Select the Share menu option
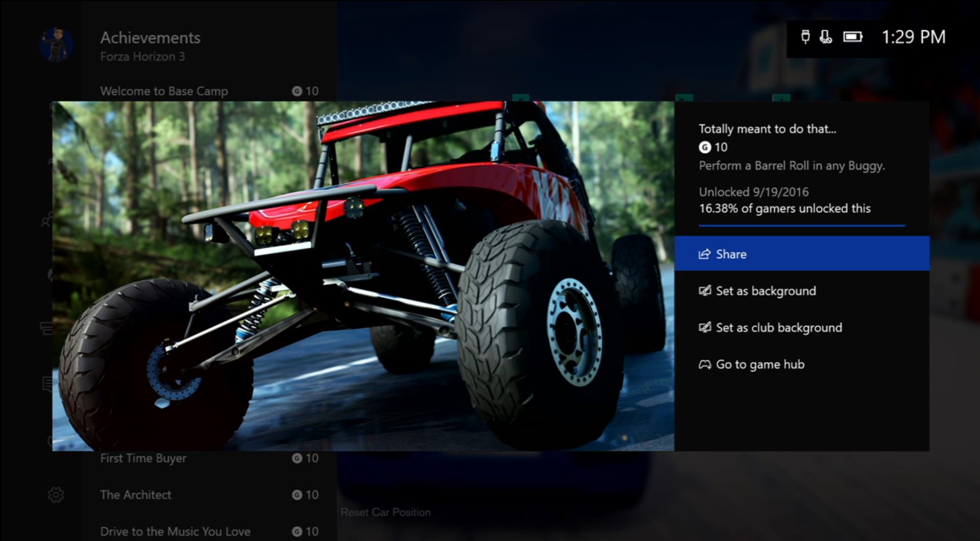 point(801,253)
